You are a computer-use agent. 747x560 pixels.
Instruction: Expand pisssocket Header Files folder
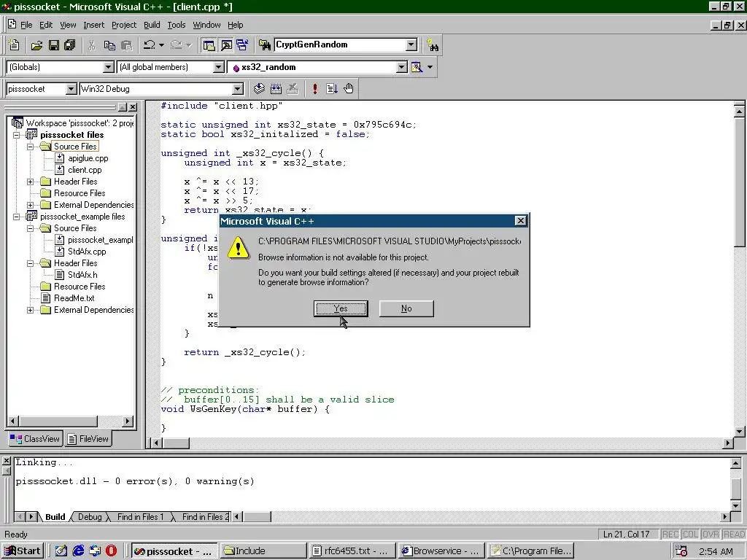pyautogui.click(x=31, y=182)
